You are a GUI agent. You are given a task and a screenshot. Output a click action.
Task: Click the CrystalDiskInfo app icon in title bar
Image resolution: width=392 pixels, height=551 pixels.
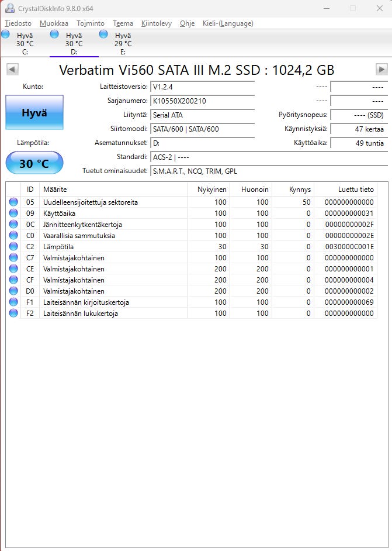click(x=10, y=8)
